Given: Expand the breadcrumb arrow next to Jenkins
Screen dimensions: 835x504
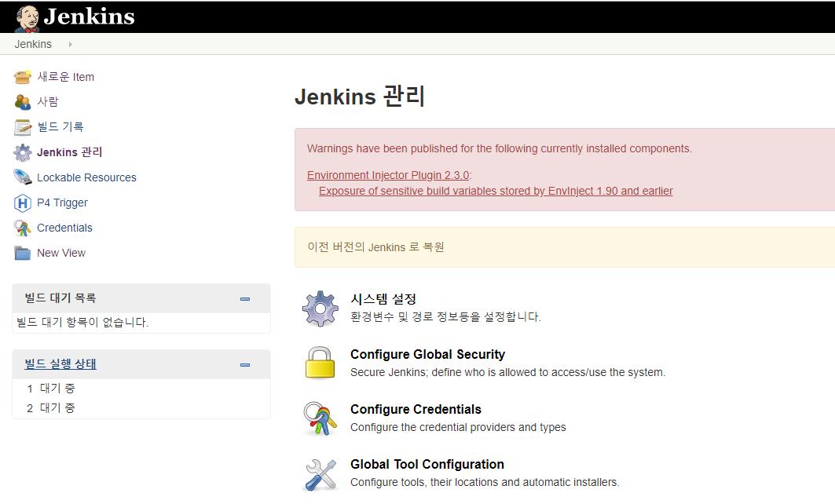Looking at the screenshot, I should tap(70, 44).
